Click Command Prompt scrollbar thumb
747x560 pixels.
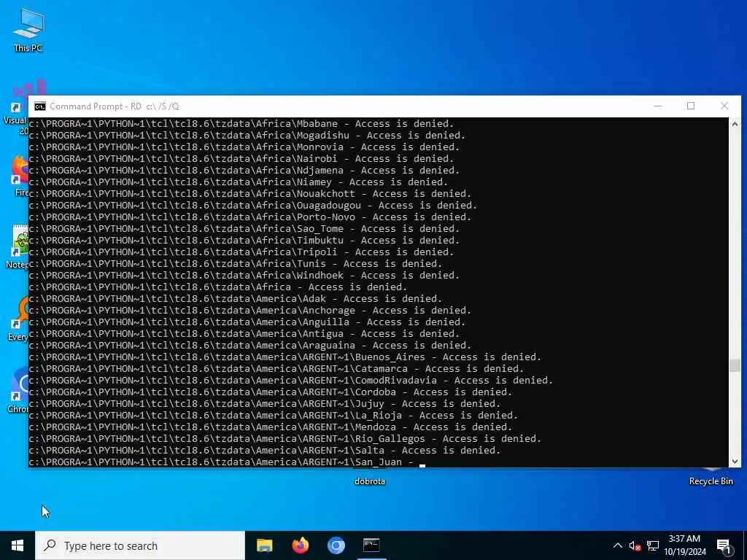(735, 365)
